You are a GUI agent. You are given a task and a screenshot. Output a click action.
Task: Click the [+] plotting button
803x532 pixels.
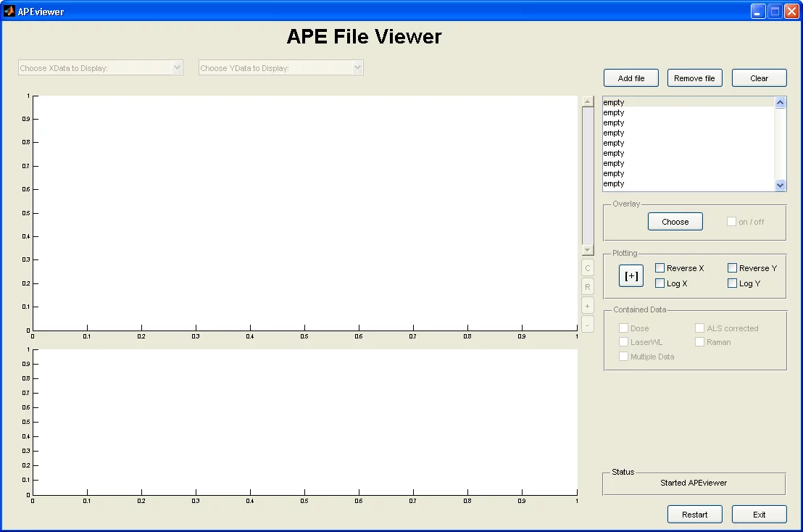(x=631, y=276)
